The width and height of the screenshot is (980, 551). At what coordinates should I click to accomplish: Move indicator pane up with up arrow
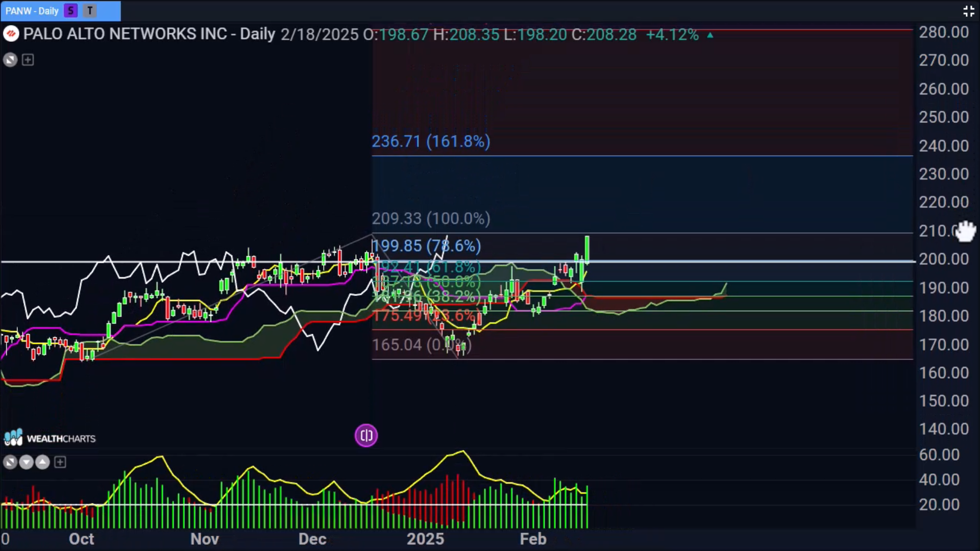coord(43,463)
